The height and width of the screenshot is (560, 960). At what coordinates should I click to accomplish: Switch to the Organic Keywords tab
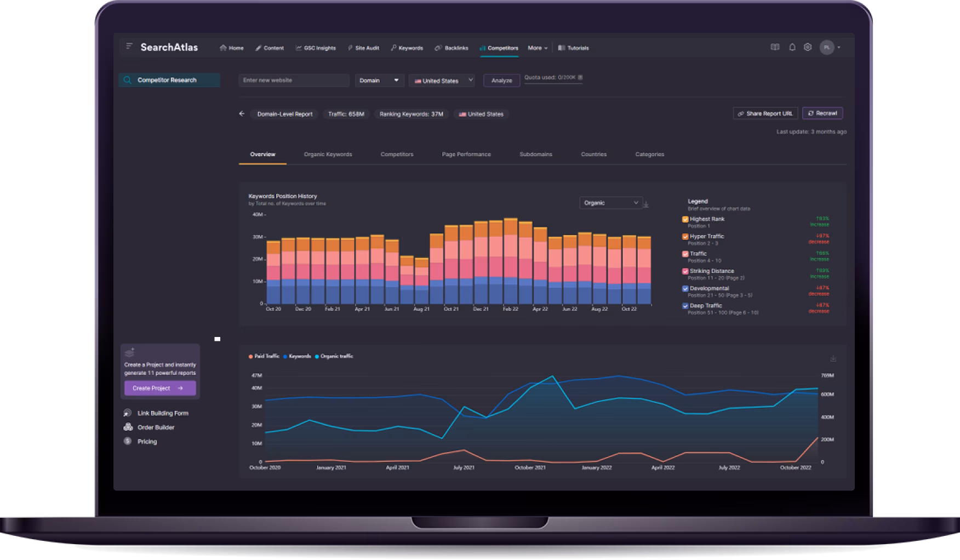coord(328,155)
